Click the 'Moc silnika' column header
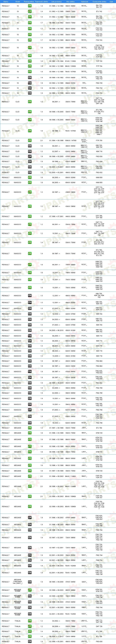The width and height of the screenshot is (116, 644). pos(70,1)
